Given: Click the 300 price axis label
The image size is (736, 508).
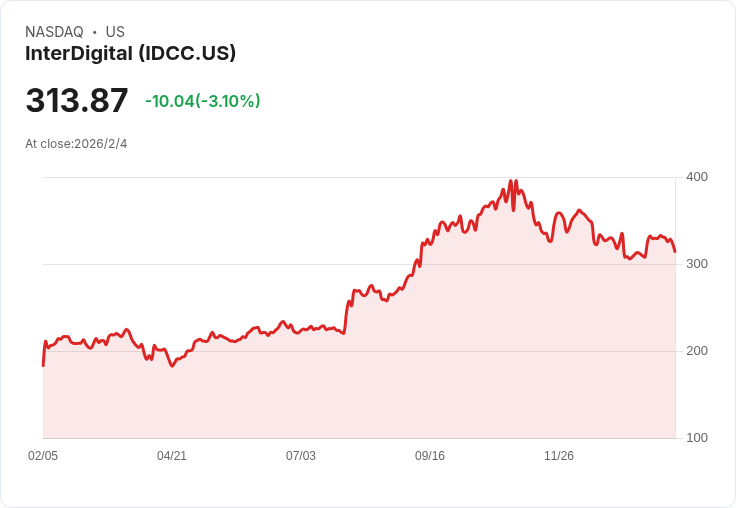Looking at the screenshot, I should coord(697,264).
